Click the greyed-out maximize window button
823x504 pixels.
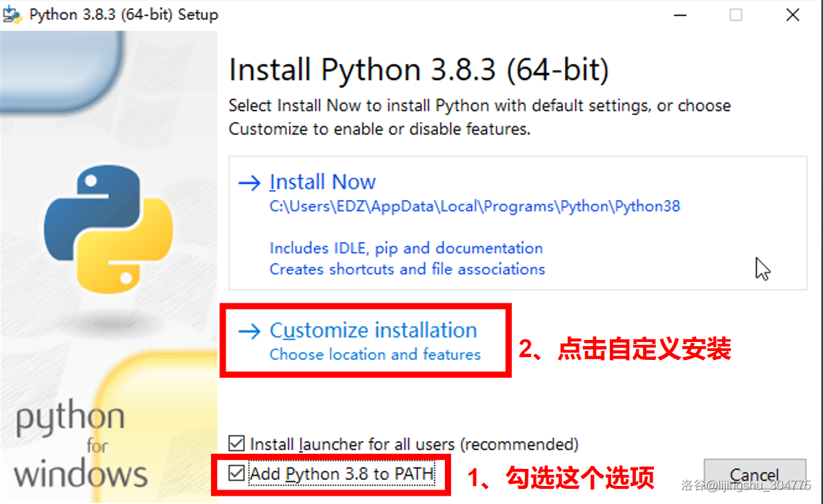(736, 14)
